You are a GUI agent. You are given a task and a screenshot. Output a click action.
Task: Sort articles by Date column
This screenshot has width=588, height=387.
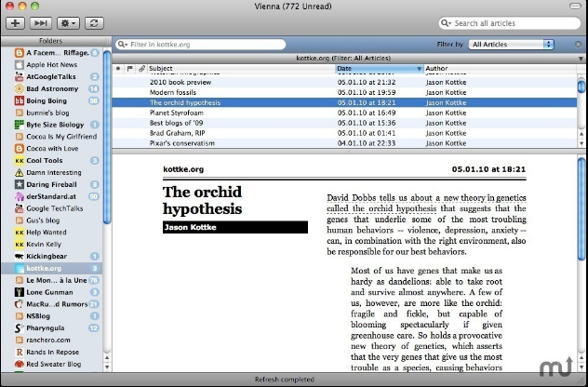(379, 68)
